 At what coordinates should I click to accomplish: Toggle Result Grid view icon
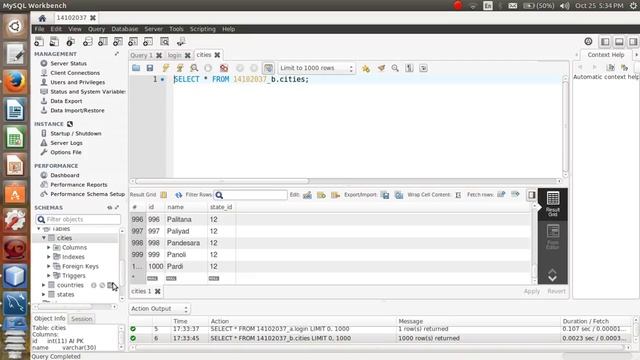[164, 195]
